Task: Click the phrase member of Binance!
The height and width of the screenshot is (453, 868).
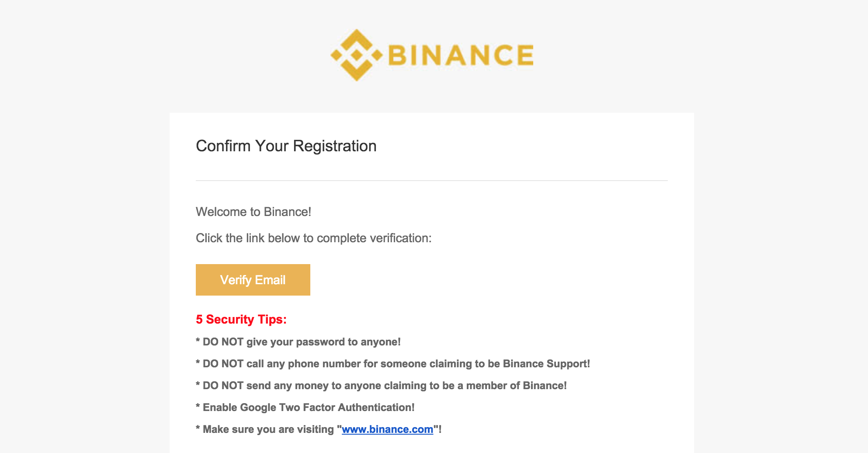Action: click(x=516, y=386)
